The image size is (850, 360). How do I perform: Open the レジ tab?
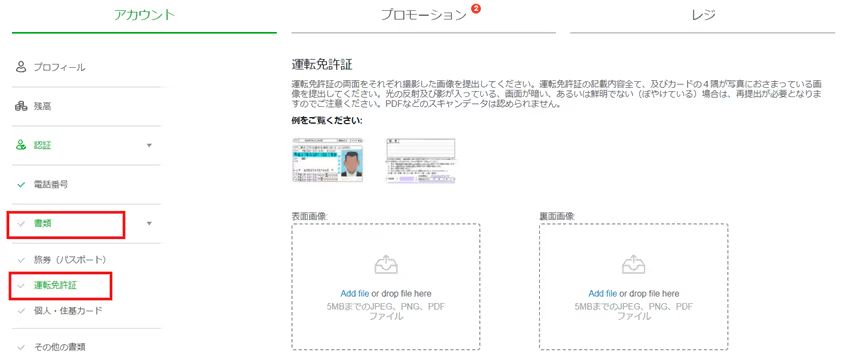coord(703,15)
